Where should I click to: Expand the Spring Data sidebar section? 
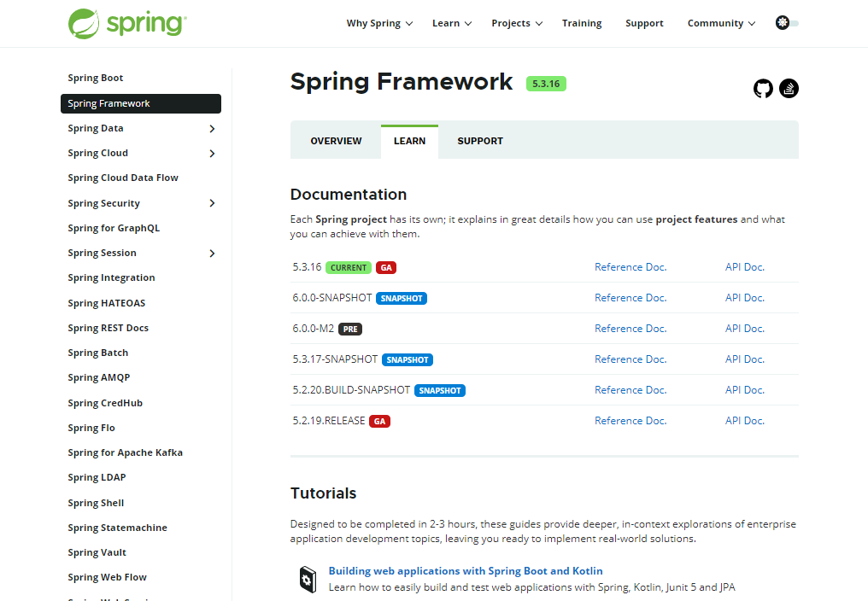point(211,128)
